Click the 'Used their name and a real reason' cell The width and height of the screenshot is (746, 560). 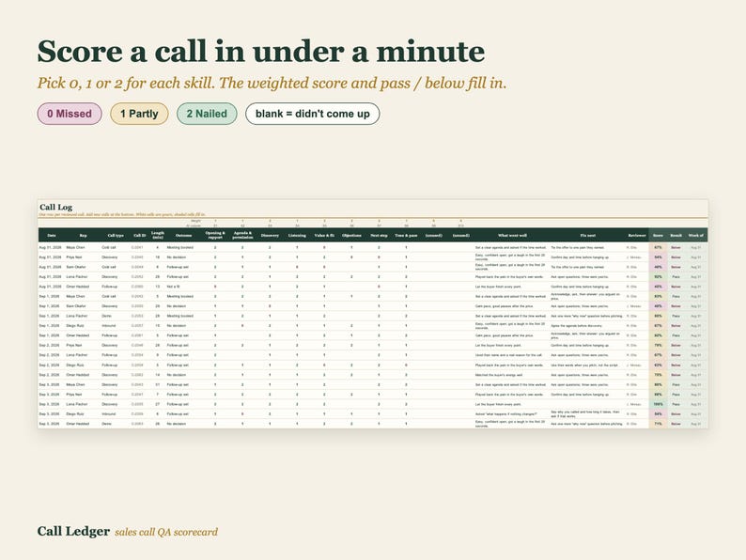point(508,355)
